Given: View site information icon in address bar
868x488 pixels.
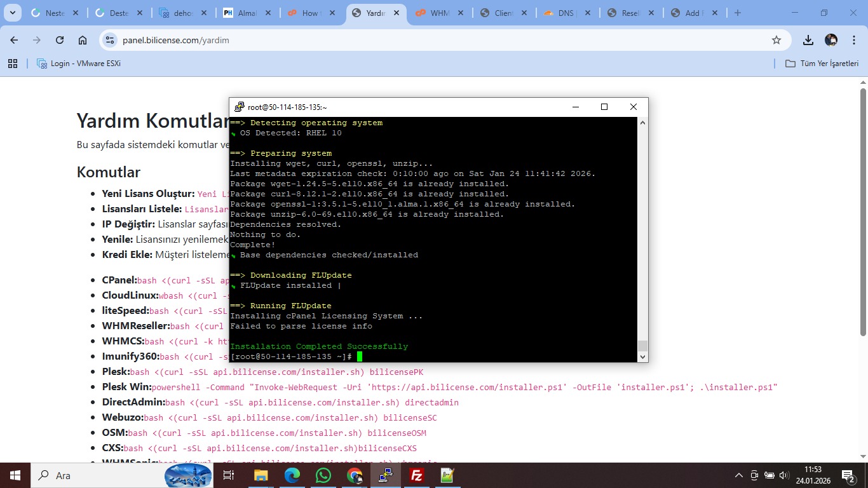Looking at the screenshot, I should coord(110,40).
